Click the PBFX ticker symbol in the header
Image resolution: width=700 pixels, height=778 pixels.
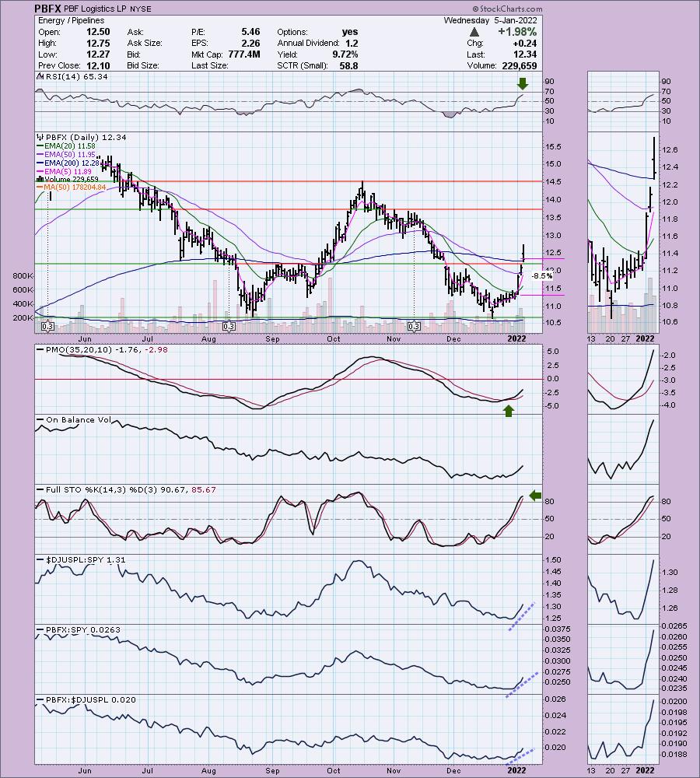47,9
